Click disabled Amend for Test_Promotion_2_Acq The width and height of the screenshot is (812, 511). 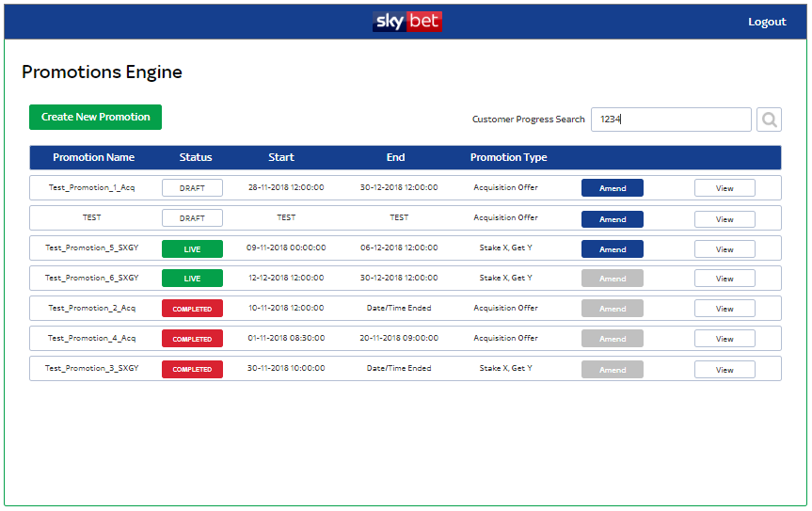point(613,309)
